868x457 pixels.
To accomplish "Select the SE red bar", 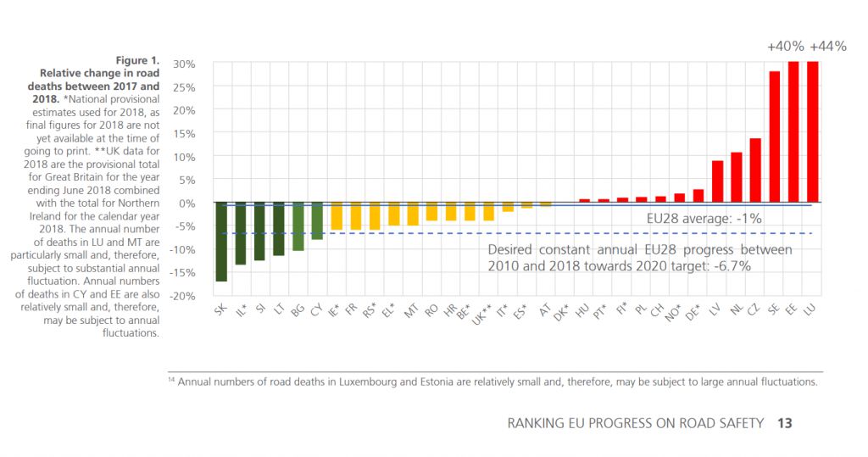I will coord(775,137).
